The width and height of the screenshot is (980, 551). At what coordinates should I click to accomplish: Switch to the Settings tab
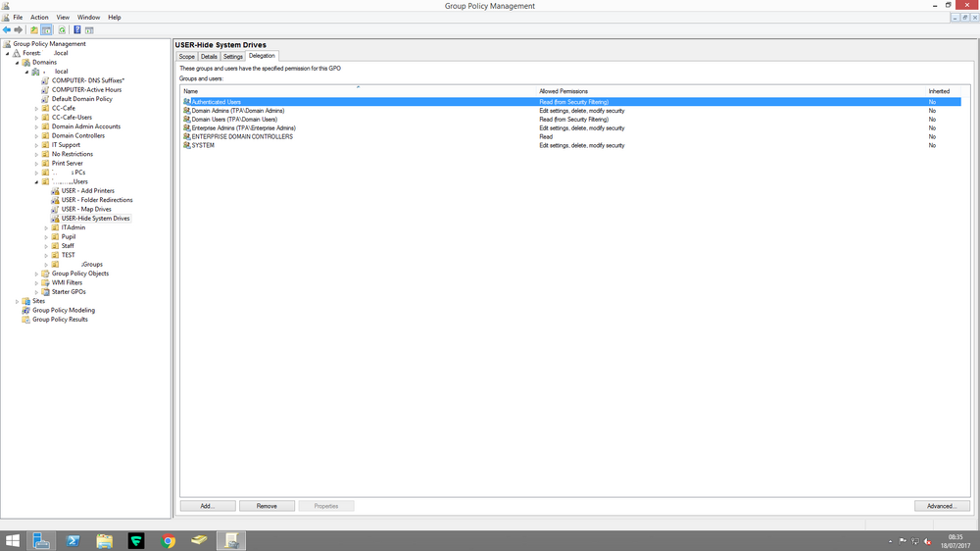232,56
